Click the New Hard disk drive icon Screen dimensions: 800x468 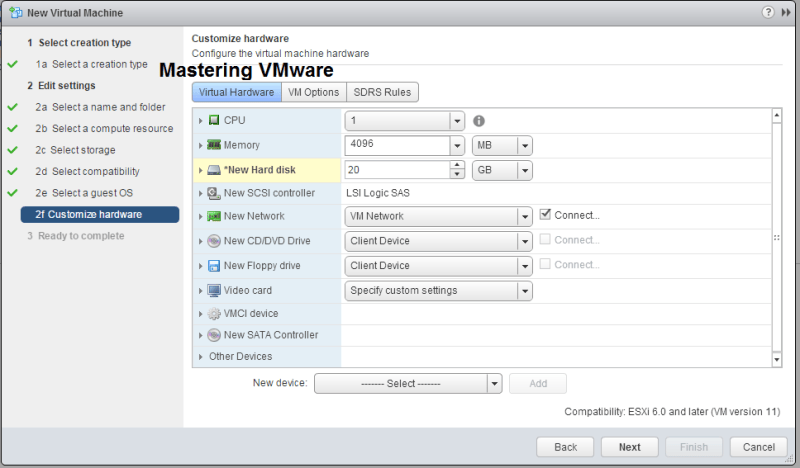pyautogui.click(x=214, y=170)
